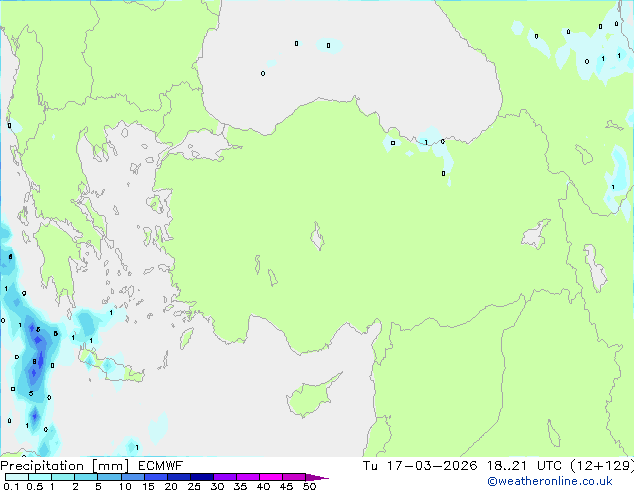Image resolution: width=634 pixels, height=490 pixels.
Task: Click the legend value '0.5'
Action: tap(34, 486)
